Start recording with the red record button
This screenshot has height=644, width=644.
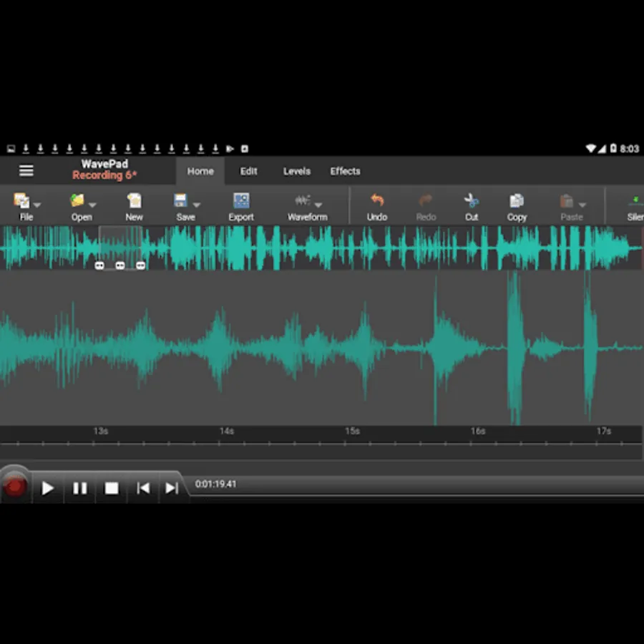15,486
